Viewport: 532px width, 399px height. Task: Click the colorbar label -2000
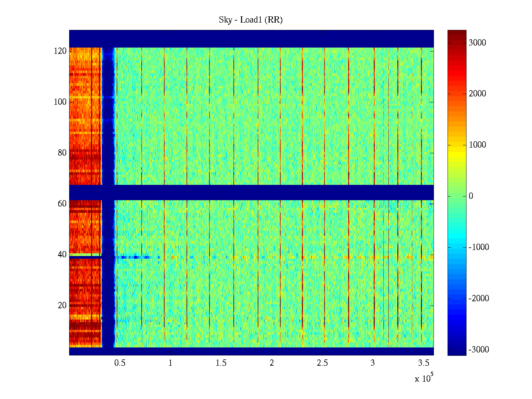(478, 299)
